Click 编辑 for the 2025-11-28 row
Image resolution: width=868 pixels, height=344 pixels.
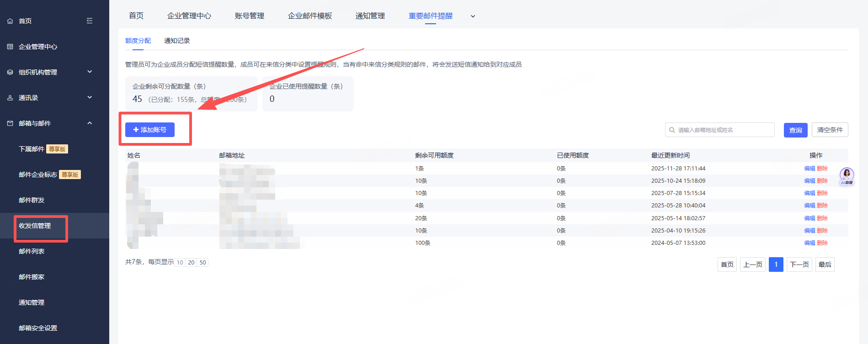tap(809, 169)
